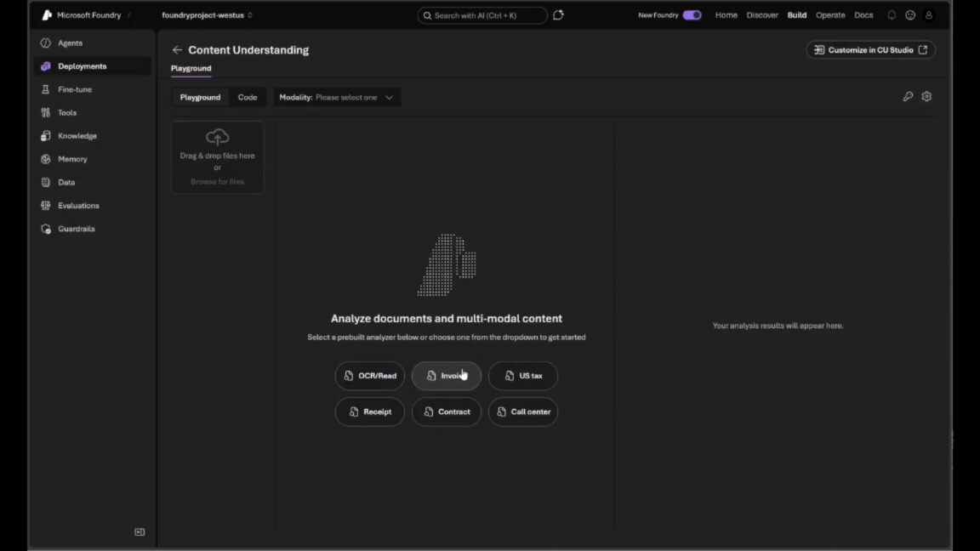Open the Knowledge section
This screenshot has width=980, height=551.
[93, 135]
